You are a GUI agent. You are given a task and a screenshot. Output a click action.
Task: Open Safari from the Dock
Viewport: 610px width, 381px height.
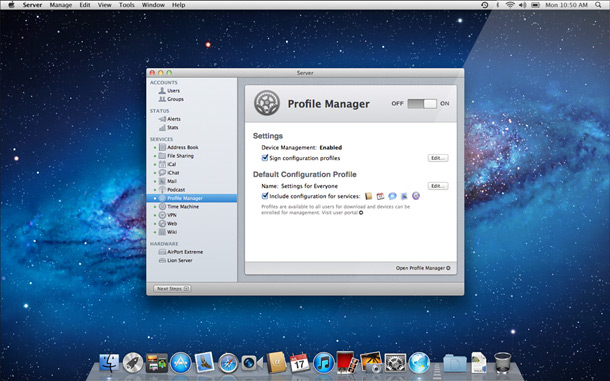point(228,363)
